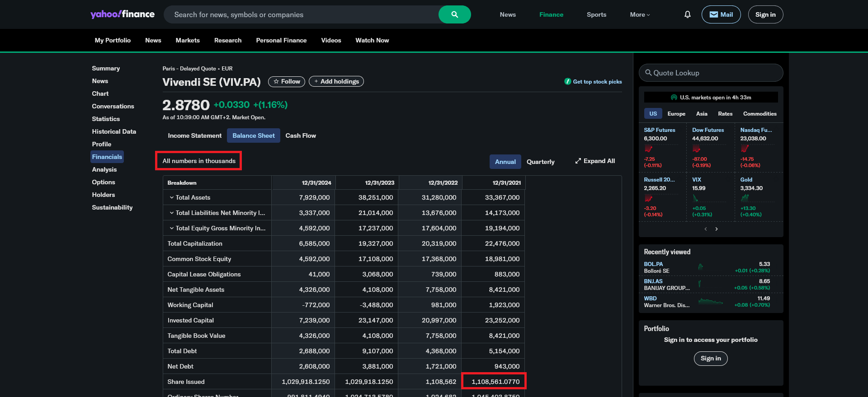Select the Balance Sheet tab
Screen dimensions: 868x397
click(254, 135)
